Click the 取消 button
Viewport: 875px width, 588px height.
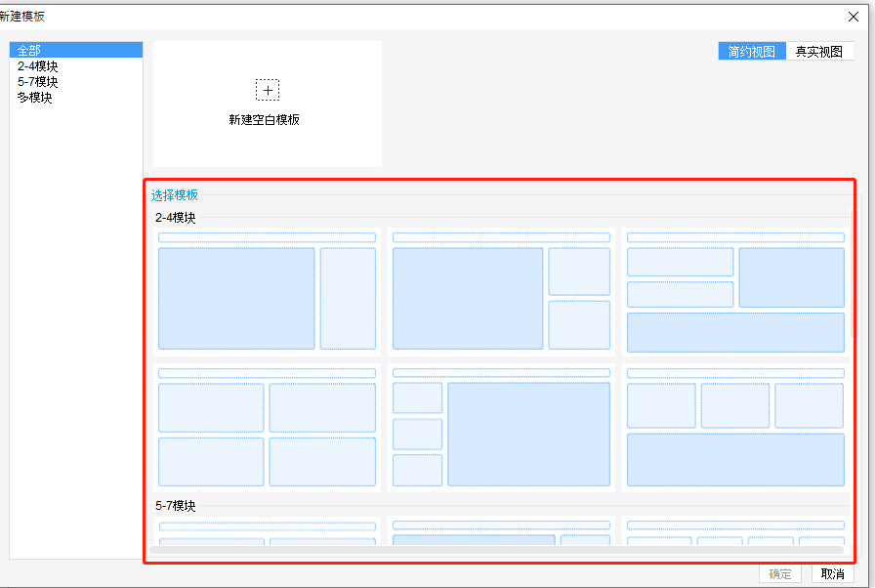click(833, 574)
